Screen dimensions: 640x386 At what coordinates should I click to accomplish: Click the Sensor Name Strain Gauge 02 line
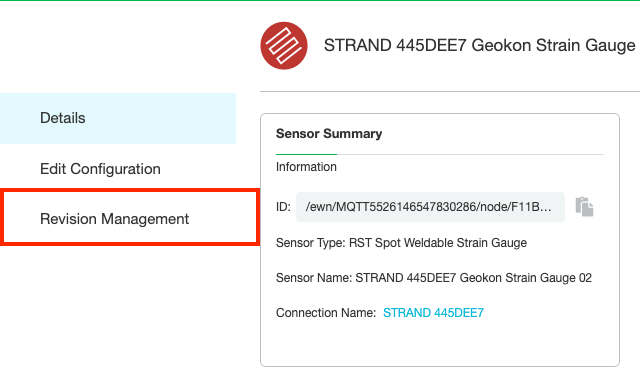pyautogui.click(x=433, y=278)
